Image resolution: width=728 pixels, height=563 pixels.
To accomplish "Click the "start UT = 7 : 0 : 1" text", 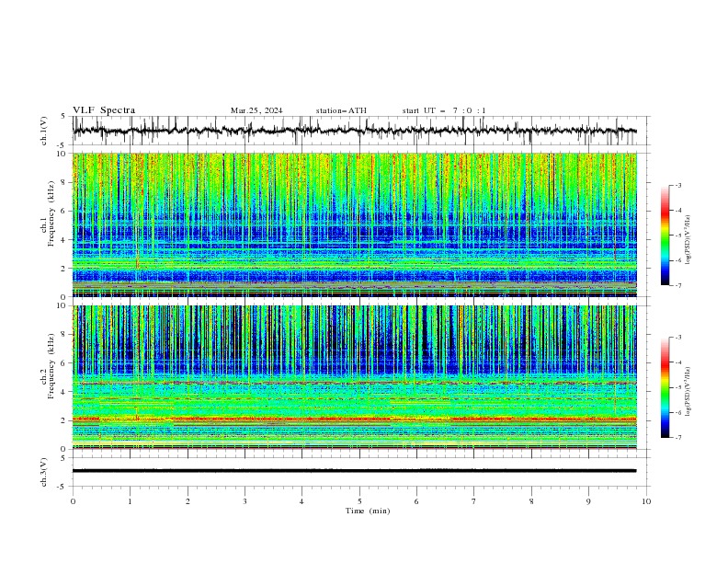I will pos(444,110).
